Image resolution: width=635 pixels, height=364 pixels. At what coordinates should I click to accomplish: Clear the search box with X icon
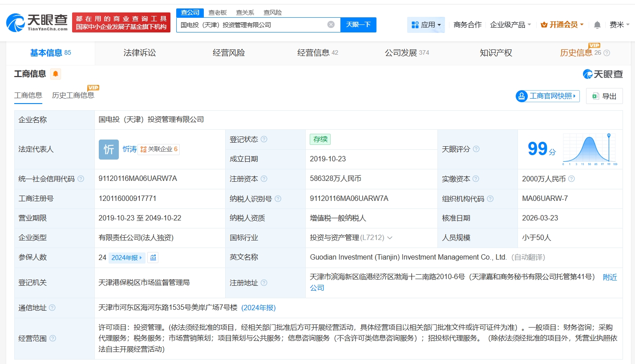331,25
